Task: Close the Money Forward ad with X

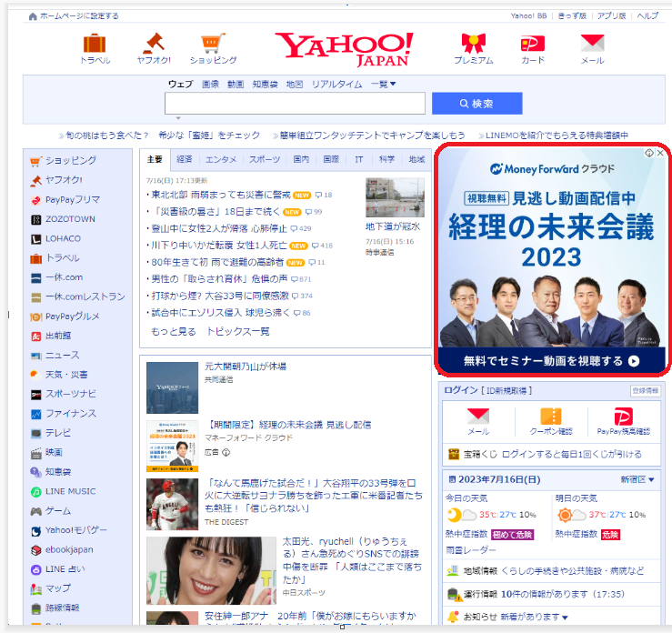Action: [x=661, y=153]
